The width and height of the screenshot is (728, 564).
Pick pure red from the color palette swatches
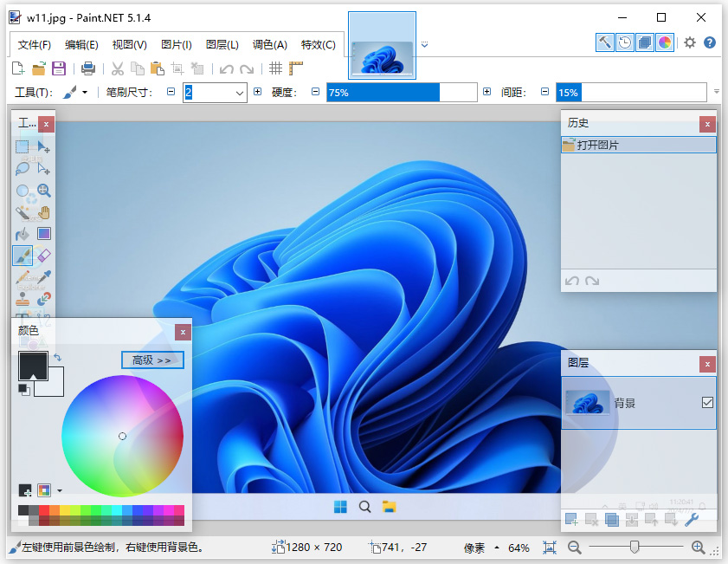[x=43, y=509]
